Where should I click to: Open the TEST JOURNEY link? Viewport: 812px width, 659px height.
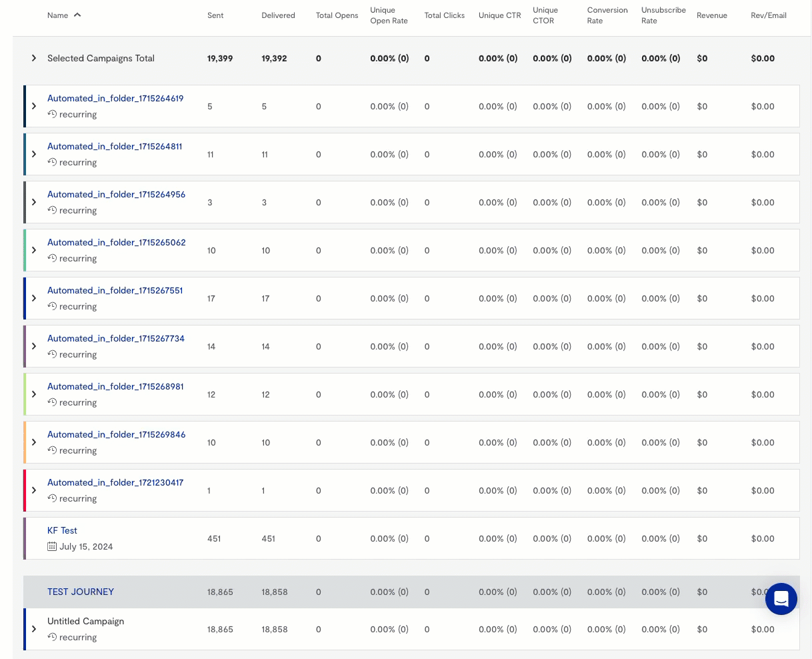81,592
